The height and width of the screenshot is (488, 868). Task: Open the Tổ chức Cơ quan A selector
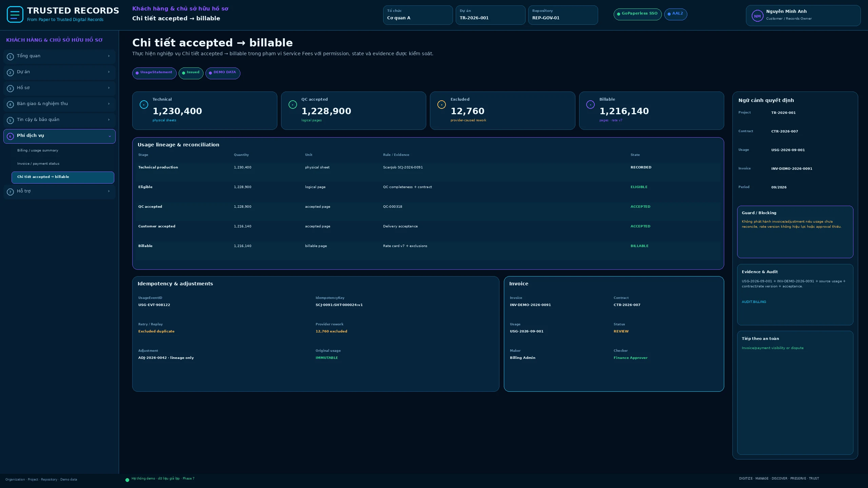tap(418, 15)
